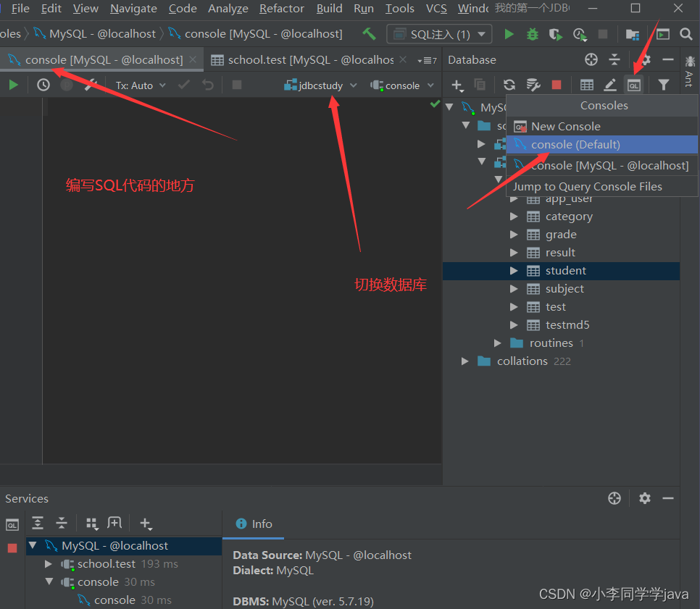Screen dimensions: 700x609
Task: Select the grade table
Action: pos(561,235)
